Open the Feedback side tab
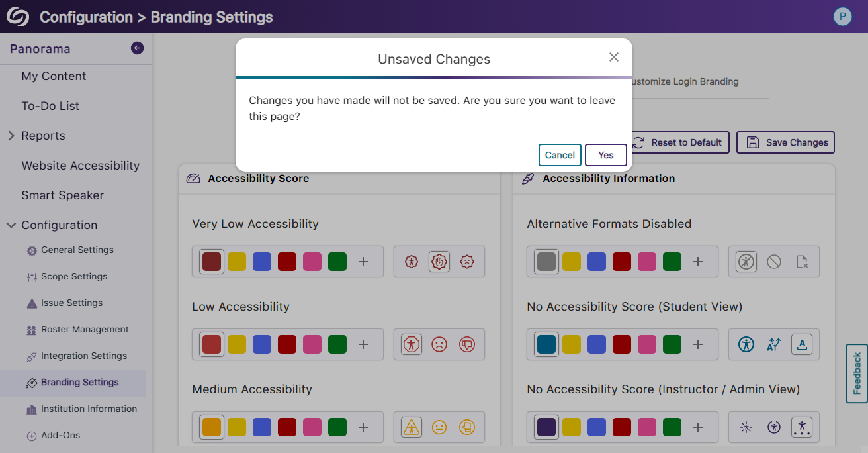868x453 pixels. click(x=857, y=374)
